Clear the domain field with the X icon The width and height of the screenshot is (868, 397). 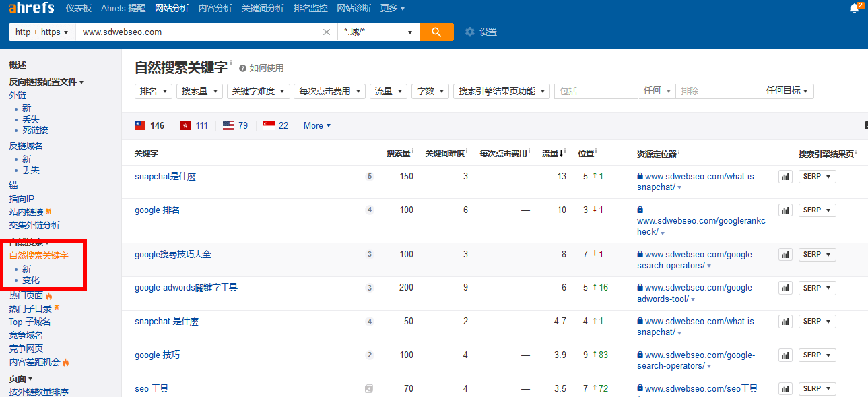pyautogui.click(x=327, y=32)
